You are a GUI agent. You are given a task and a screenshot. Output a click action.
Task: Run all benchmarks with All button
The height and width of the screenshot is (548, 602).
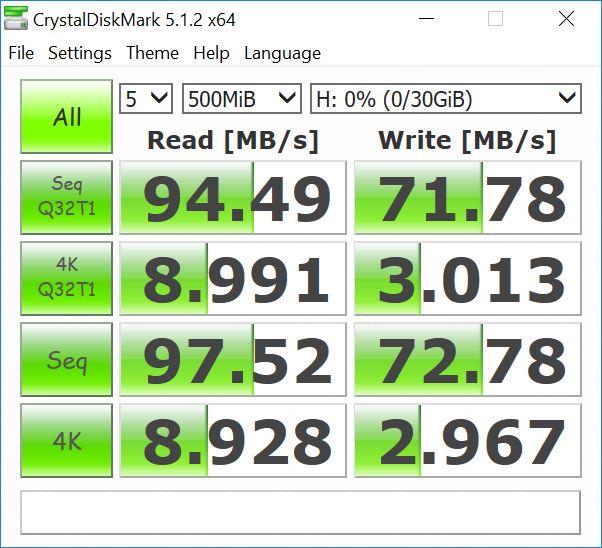tap(67, 117)
